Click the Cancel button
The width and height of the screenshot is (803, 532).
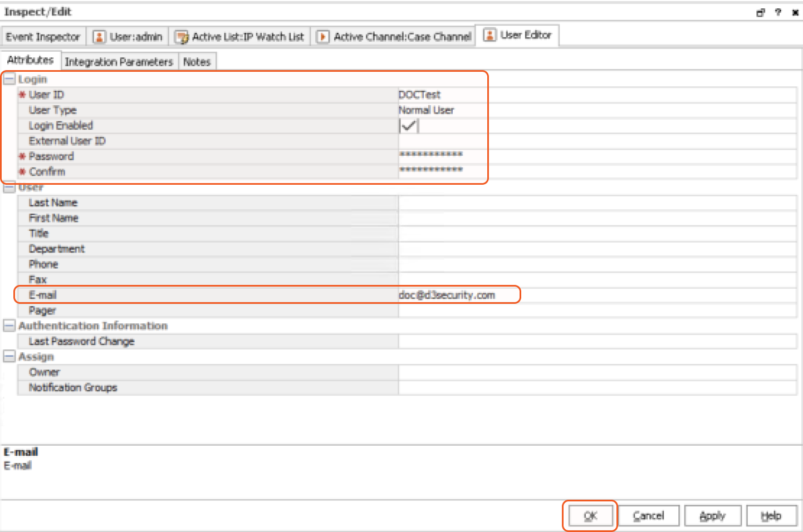coord(648,516)
